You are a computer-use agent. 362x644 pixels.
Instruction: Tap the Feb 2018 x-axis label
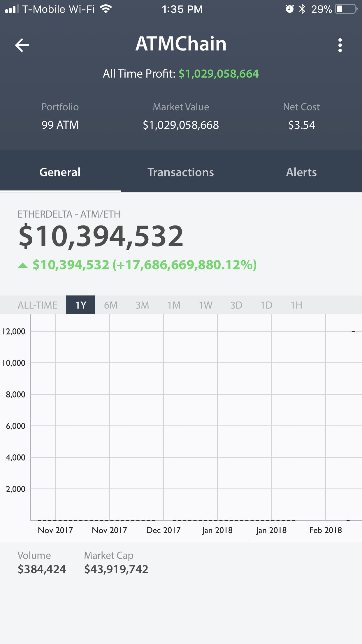[326, 530]
